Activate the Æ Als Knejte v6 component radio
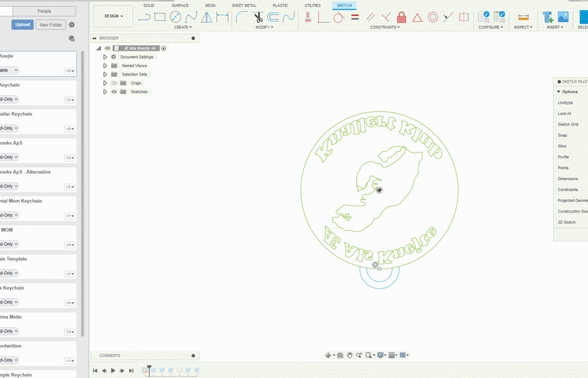Viewport: 588px width, 378px height. tap(164, 48)
